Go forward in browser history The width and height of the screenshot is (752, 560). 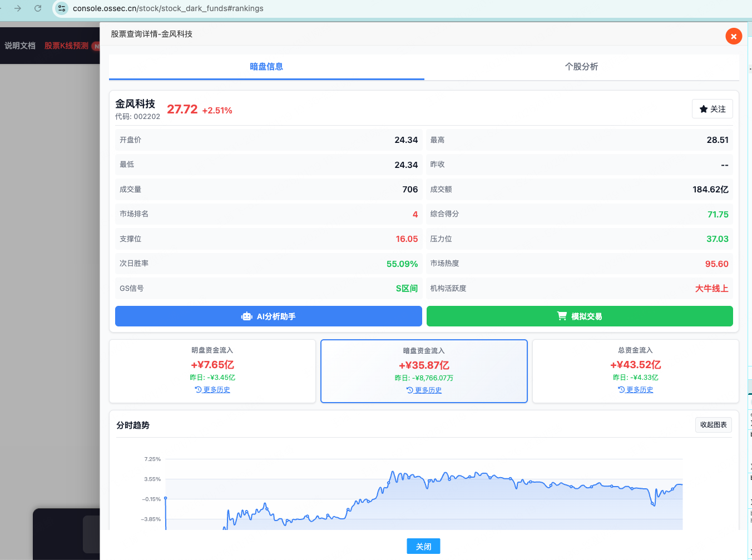(x=18, y=8)
